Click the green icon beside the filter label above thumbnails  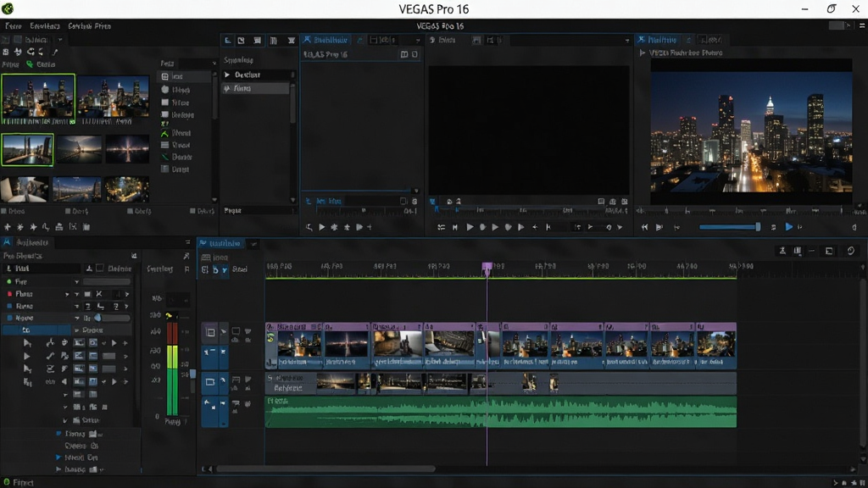tap(30, 64)
